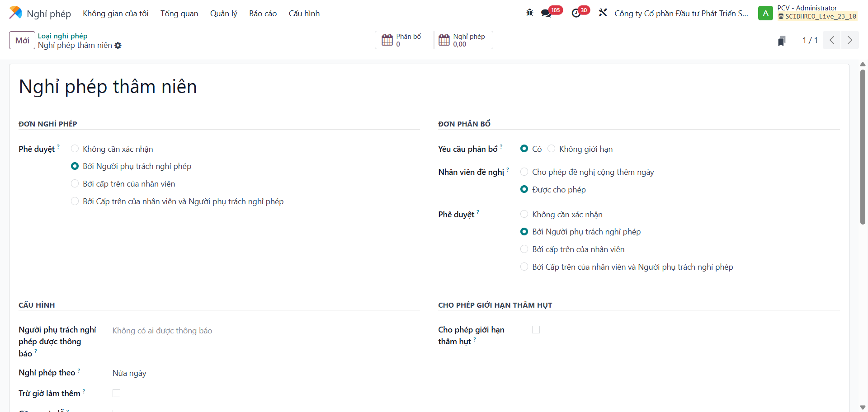The image size is (868, 412).
Task: Select leave approval Không cần xác nhận
Action: (x=75, y=149)
